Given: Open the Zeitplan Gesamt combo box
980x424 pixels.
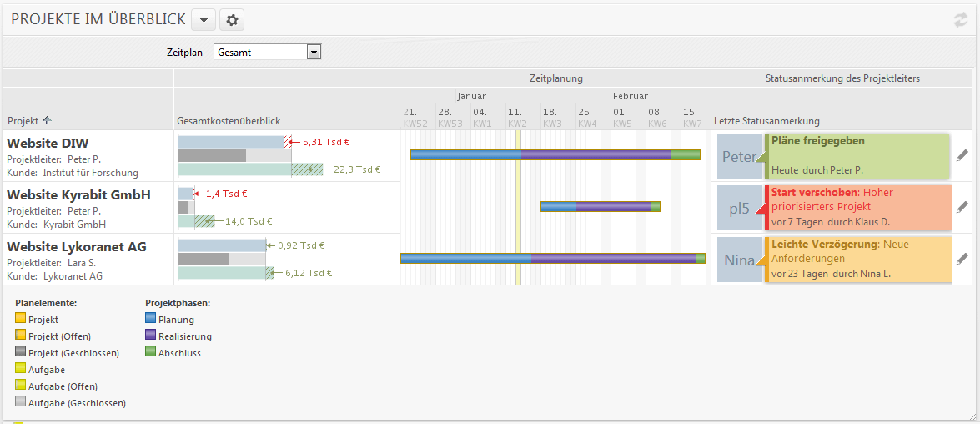Looking at the screenshot, I should [x=268, y=53].
